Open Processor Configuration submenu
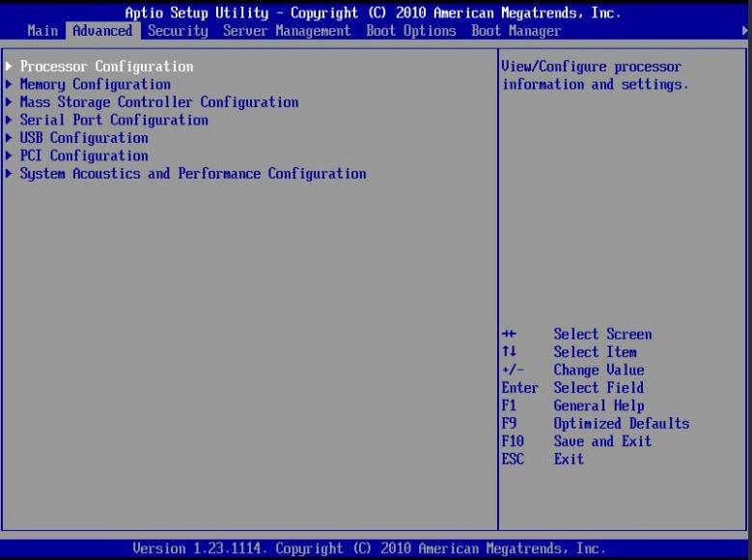This screenshot has height=560, width=752. [106, 67]
